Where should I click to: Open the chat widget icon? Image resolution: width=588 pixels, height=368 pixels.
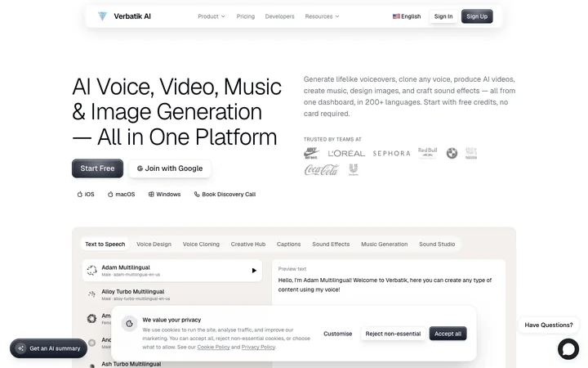click(x=568, y=348)
